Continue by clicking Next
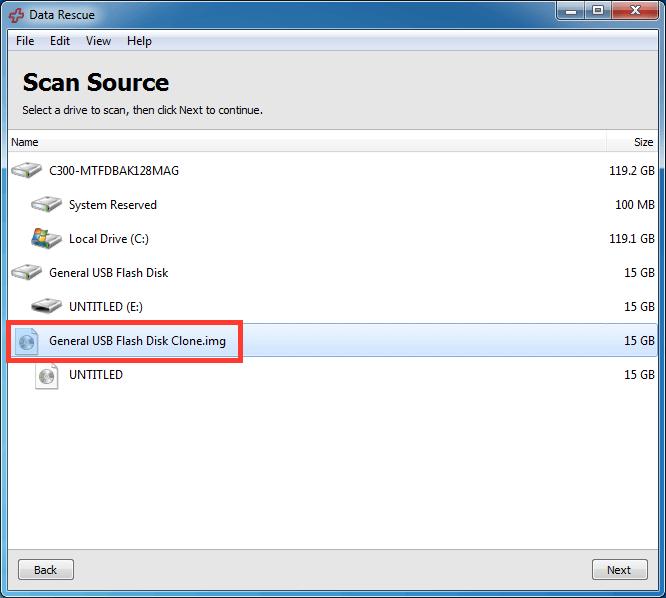Screen dimensions: 666x598 click(619, 570)
